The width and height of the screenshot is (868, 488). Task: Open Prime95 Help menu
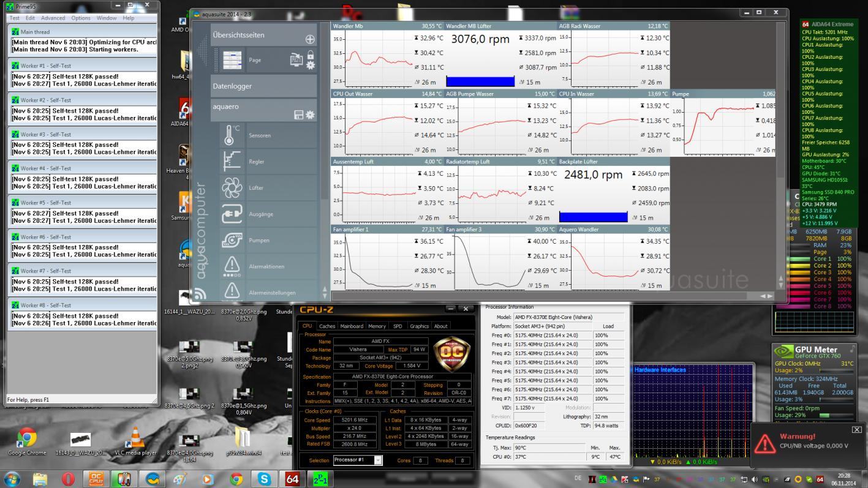click(x=129, y=18)
